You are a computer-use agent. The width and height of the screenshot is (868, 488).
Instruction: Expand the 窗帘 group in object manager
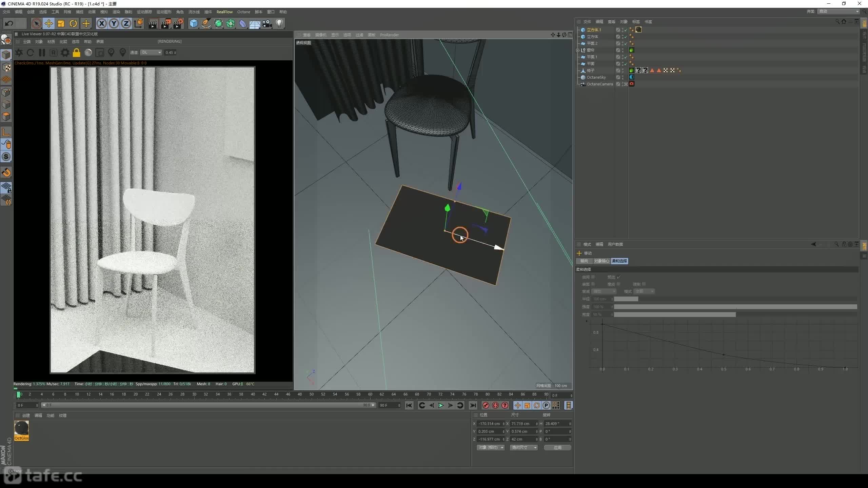[x=578, y=50]
